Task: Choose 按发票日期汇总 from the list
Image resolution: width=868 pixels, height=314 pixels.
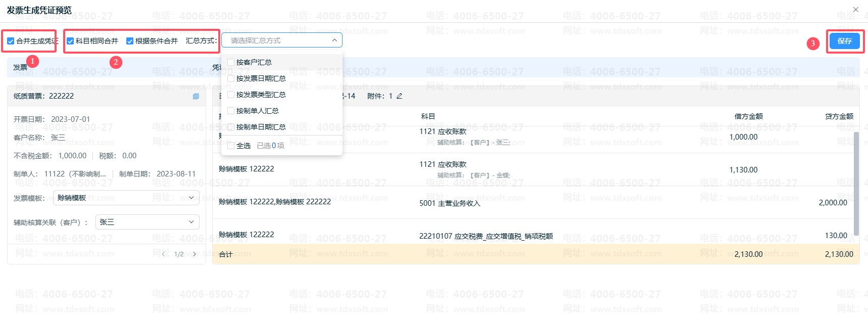Action: (x=261, y=78)
